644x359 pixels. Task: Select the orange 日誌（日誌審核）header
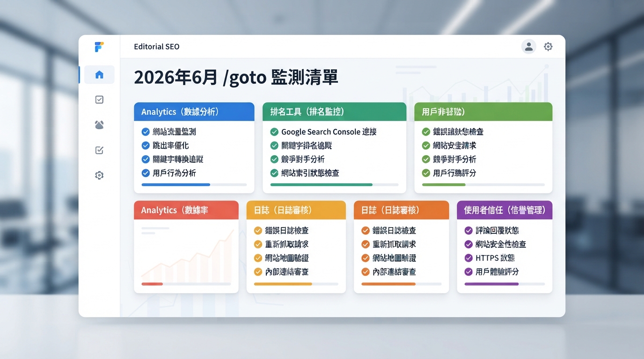401,210
